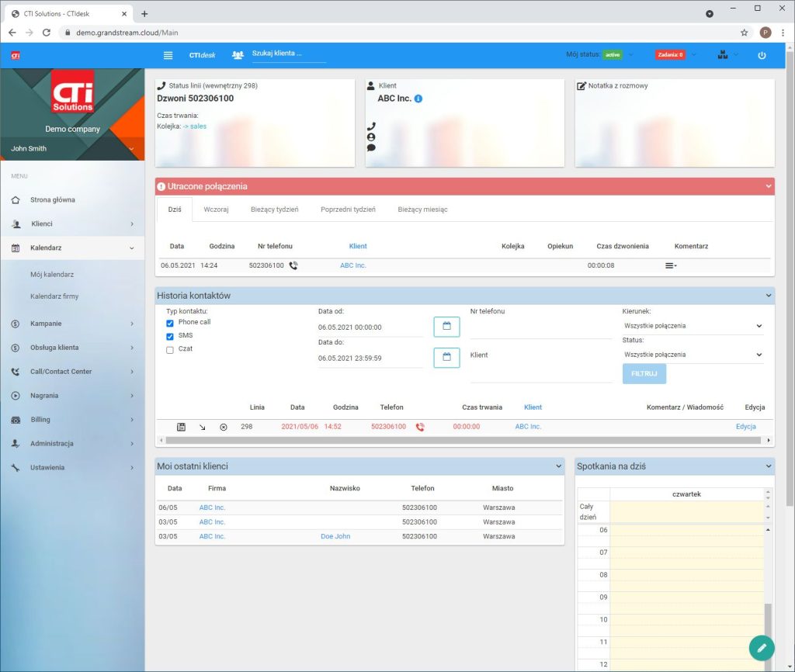Click the chat bubble icon in Klient card

point(371,147)
